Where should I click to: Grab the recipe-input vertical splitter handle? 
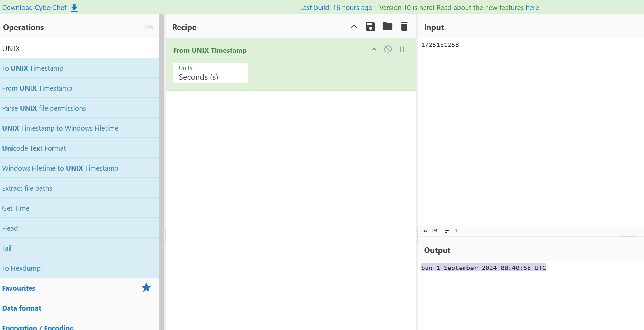point(417,236)
